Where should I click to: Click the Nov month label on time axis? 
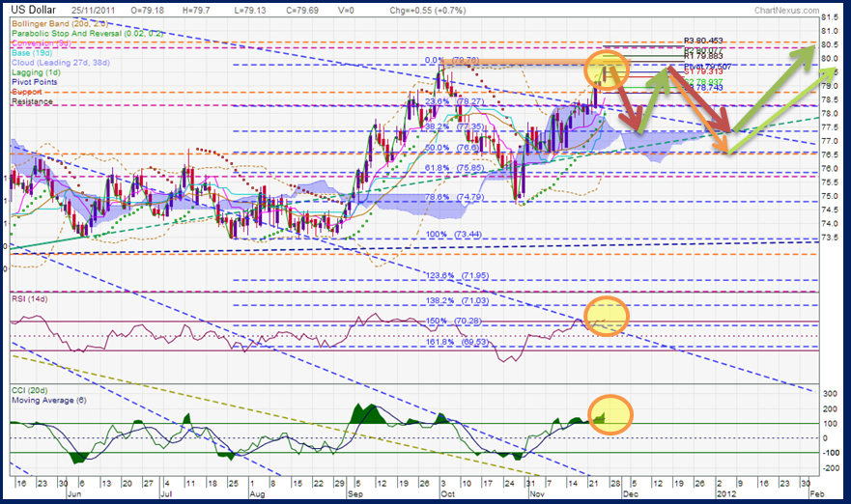click(x=537, y=494)
